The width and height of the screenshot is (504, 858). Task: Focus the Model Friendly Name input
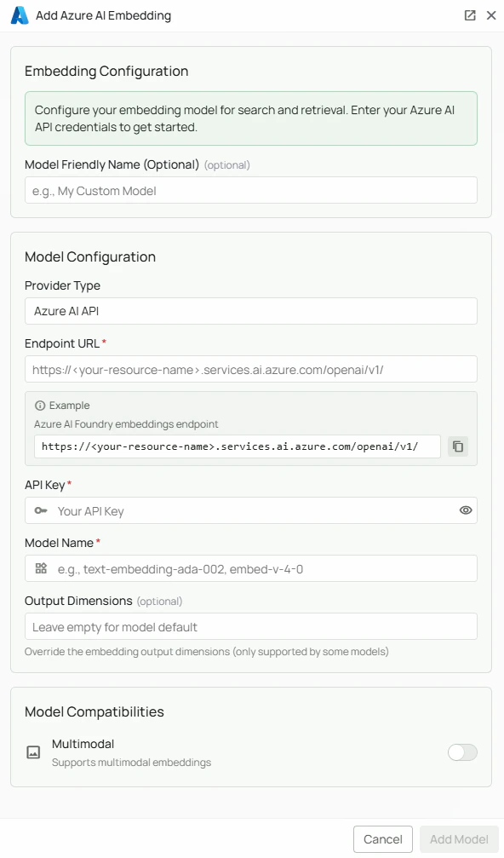click(251, 190)
